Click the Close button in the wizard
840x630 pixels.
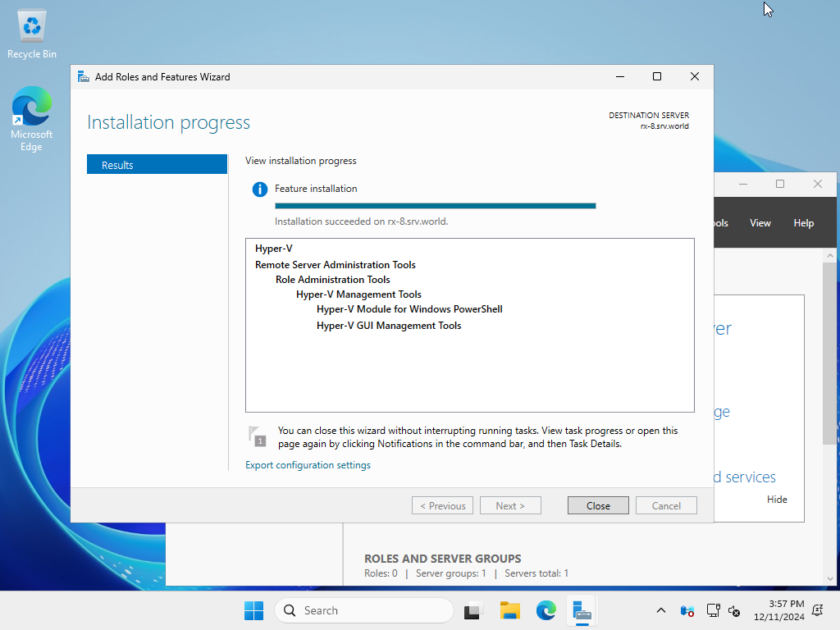(598, 505)
